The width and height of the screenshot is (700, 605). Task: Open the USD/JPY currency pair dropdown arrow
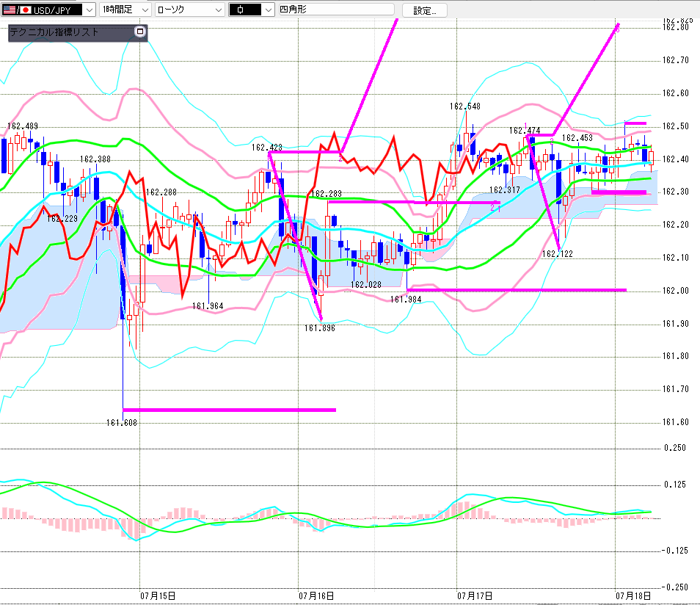pos(90,10)
